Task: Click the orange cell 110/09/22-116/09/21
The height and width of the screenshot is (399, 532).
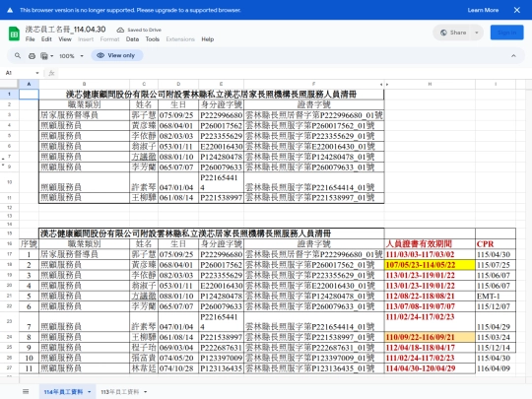Action: pos(430,337)
